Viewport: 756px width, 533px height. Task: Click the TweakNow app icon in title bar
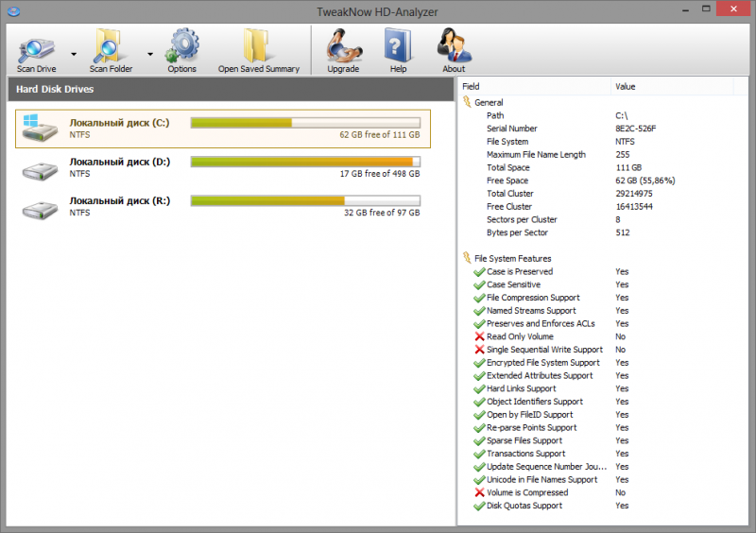13,11
